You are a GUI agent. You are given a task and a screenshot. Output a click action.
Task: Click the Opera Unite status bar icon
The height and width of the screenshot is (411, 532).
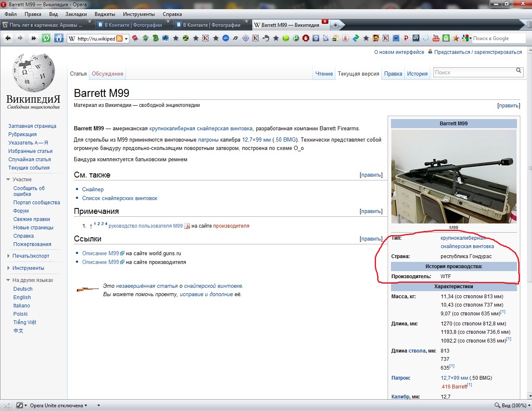point(20,405)
